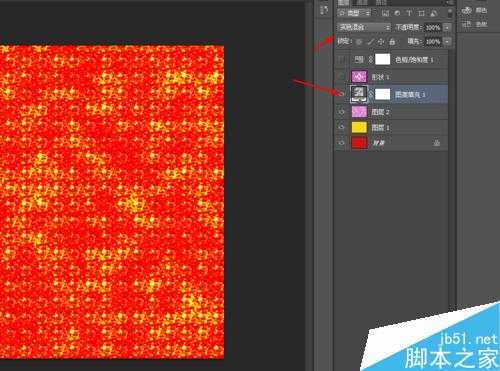Image resolution: width=500 pixels, height=371 pixels.
Task: Toggle the layer filter on/off switch
Action: tap(450, 13)
